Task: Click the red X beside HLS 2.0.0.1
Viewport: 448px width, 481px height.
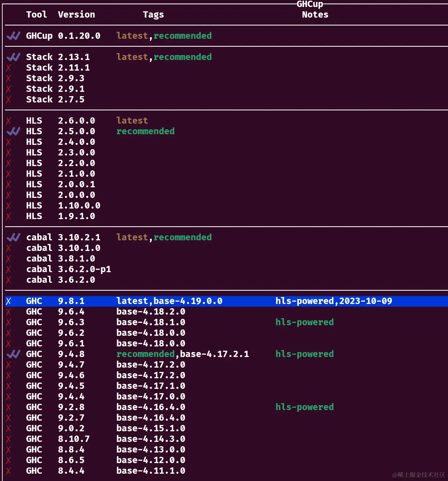Action: [9, 184]
